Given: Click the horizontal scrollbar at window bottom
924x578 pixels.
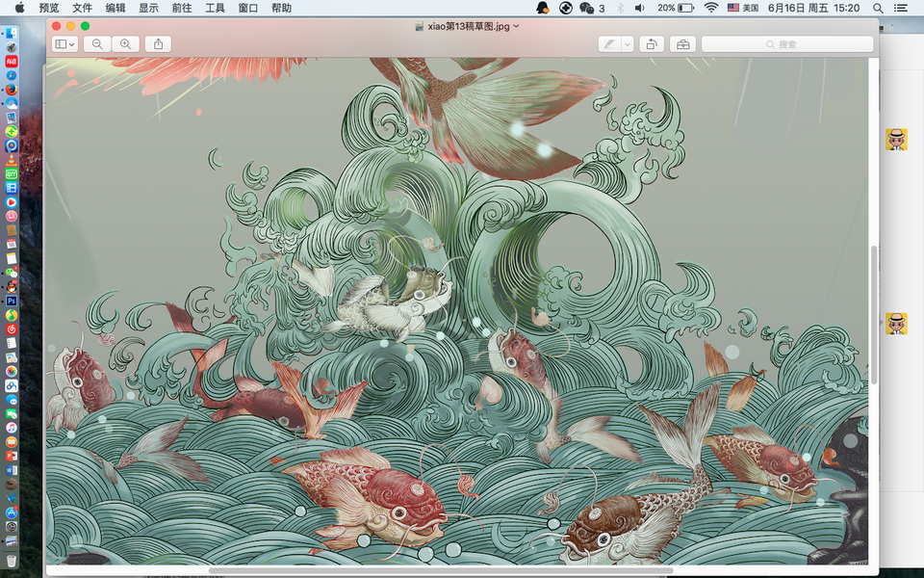Looking at the screenshot, I should click(441, 570).
